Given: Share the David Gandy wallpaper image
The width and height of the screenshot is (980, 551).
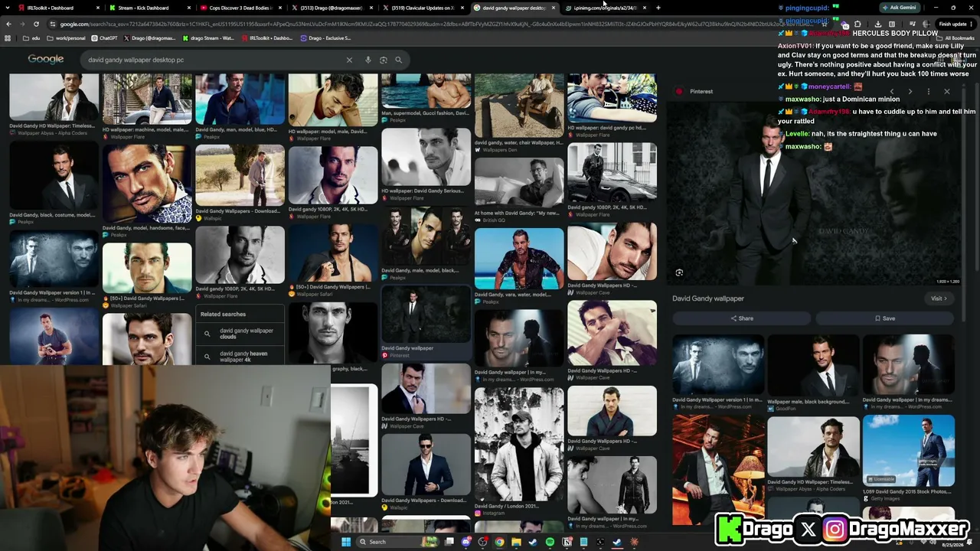Looking at the screenshot, I should (x=741, y=318).
